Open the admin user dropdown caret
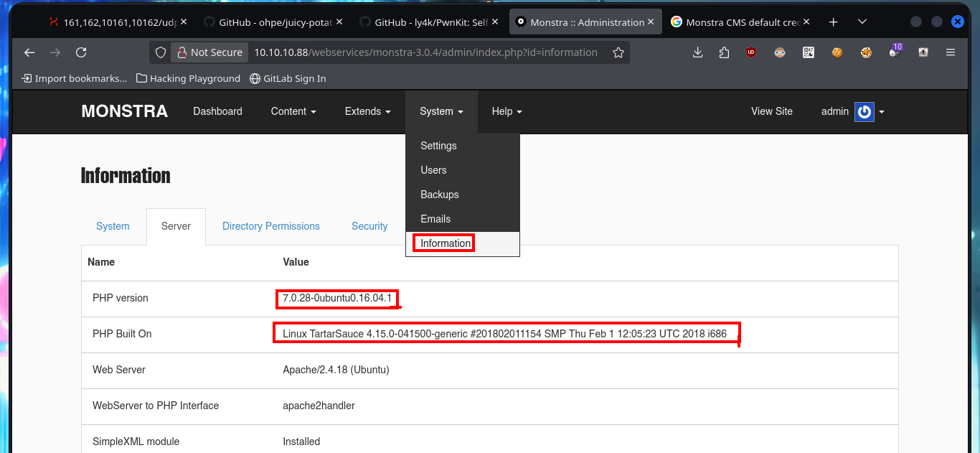This screenshot has width=980, height=453. click(x=882, y=112)
